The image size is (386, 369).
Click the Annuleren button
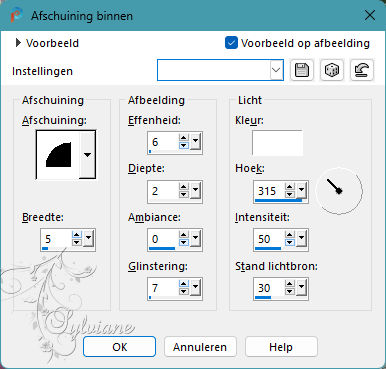[x=200, y=347]
